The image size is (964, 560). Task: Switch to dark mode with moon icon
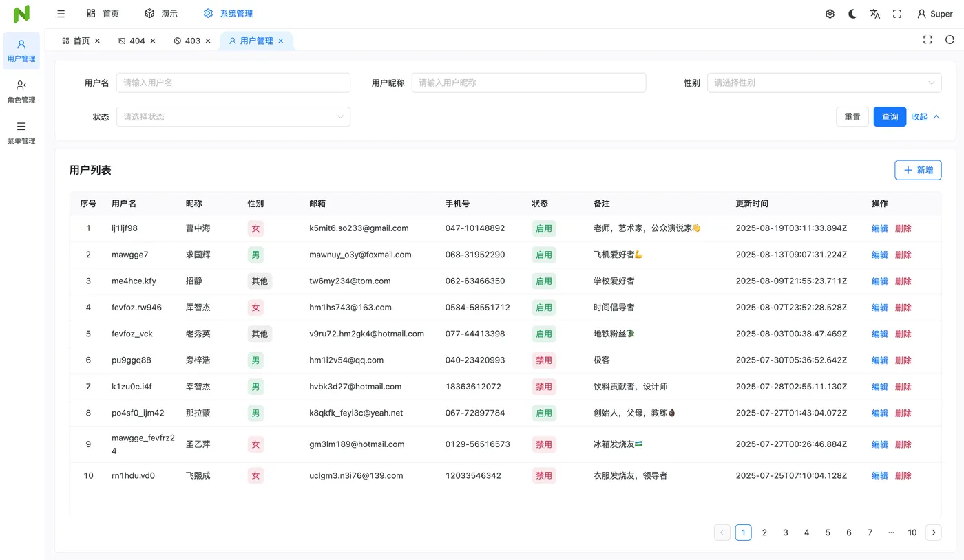click(852, 14)
